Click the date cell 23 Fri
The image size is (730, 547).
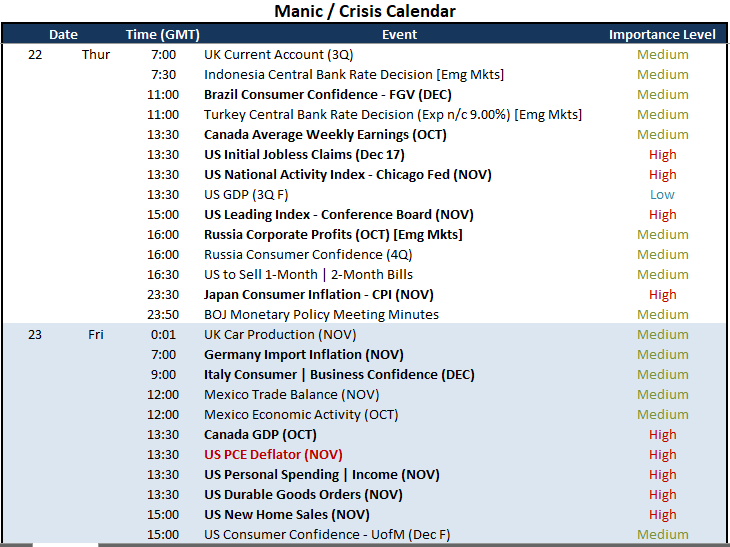[x=65, y=335]
